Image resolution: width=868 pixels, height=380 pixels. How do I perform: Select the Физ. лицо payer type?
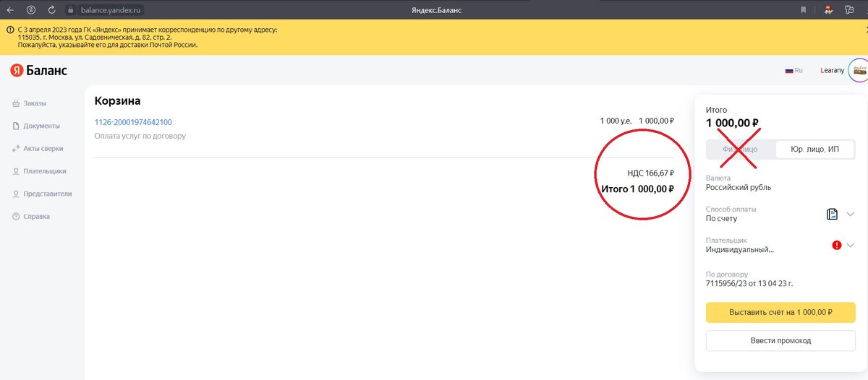(740, 150)
